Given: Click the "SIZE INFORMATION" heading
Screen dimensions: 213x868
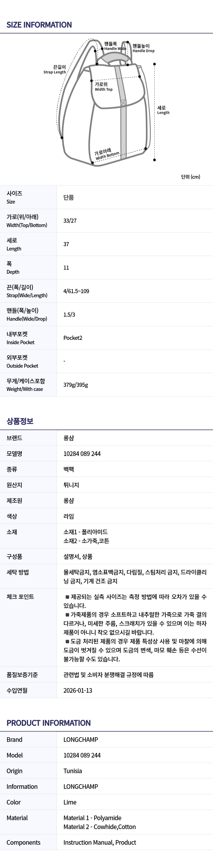Looking at the screenshot, I should (39, 25).
